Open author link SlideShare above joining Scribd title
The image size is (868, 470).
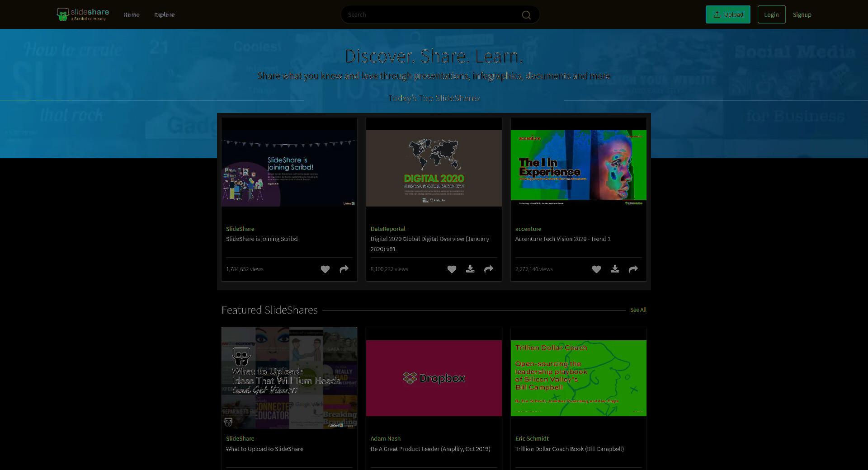240,229
